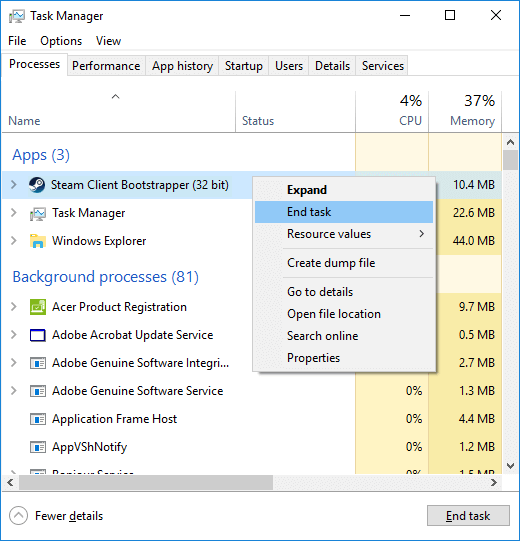Sort by the Memory column header

coord(465,111)
